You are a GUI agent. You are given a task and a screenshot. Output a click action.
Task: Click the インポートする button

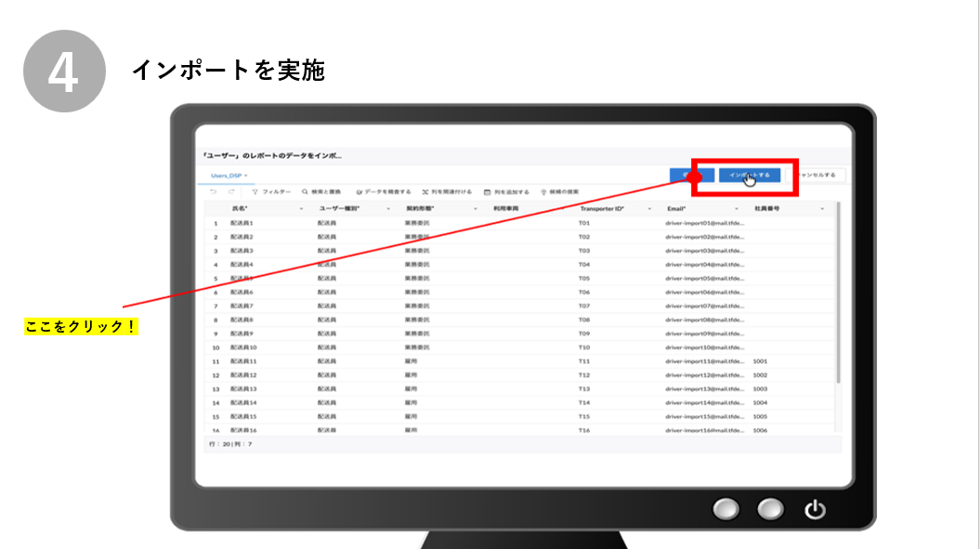coord(749,175)
